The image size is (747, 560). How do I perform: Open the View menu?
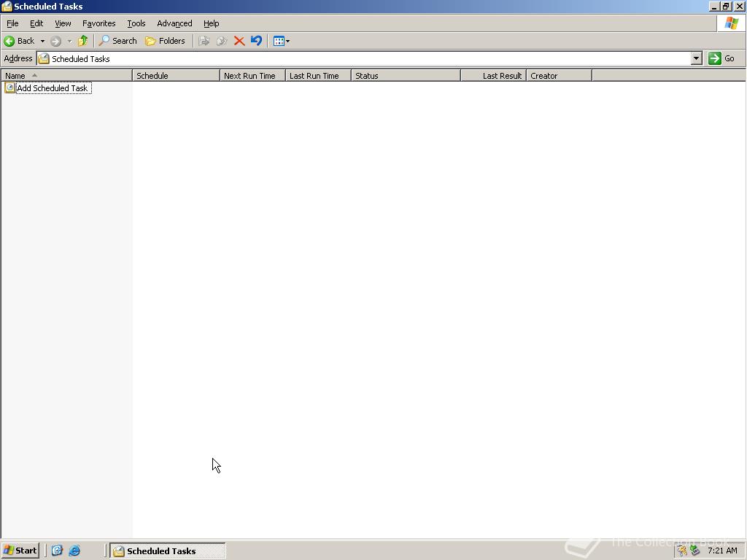pyautogui.click(x=63, y=23)
